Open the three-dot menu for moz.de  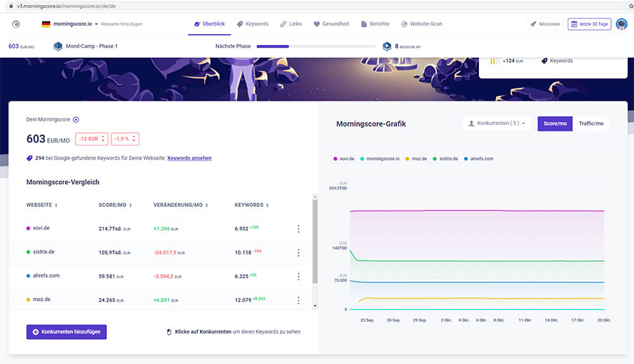(298, 300)
